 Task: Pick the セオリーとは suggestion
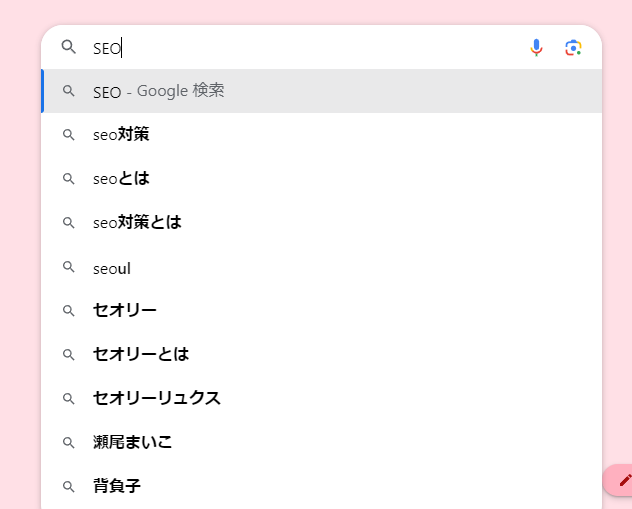(322, 355)
